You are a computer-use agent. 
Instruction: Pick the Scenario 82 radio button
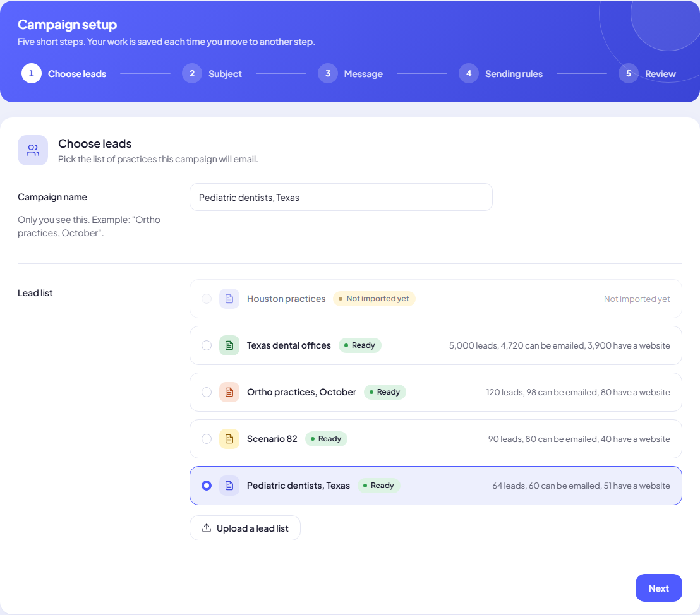click(206, 439)
